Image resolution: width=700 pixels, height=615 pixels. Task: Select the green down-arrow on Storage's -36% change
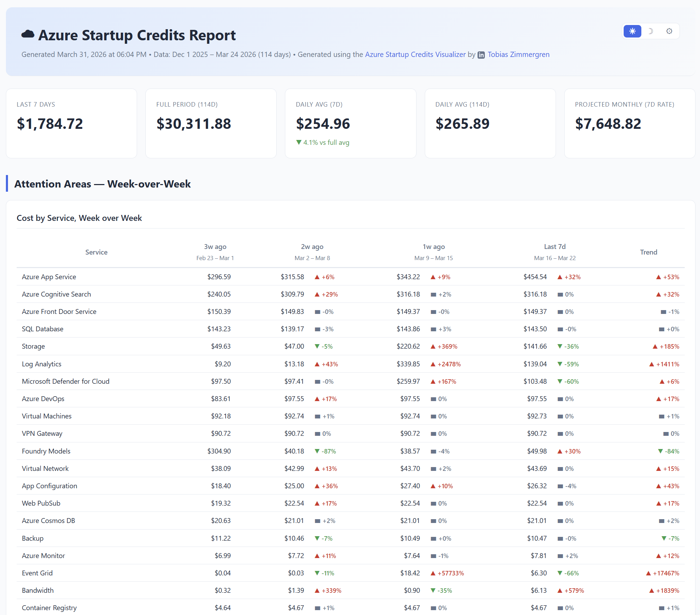point(559,346)
